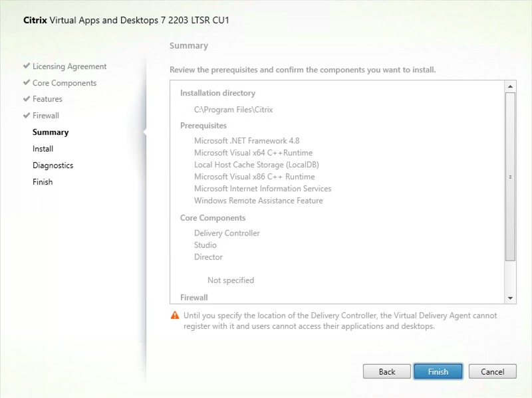Select the Finish step in the sidebar
The image size is (532, 398).
(43, 181)
